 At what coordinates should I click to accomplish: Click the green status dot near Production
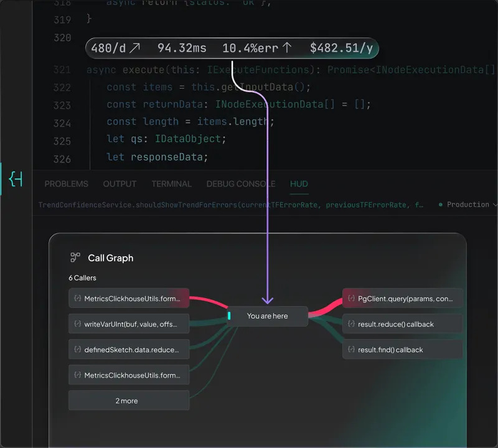click(x=441, y=204)
